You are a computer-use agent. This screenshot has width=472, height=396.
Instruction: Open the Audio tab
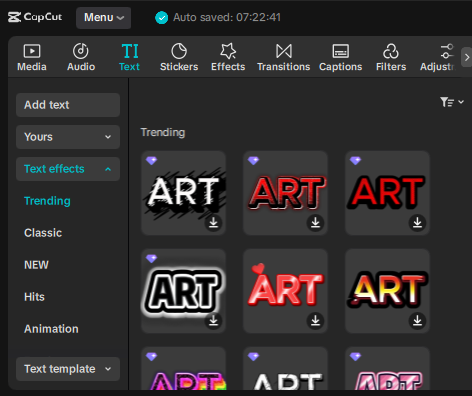(81, 58)
